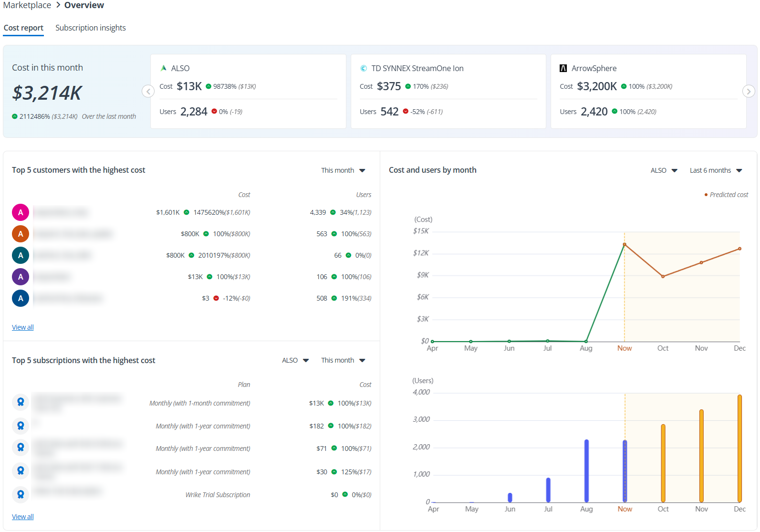Click the Marketplace breadcrumb link

pyautogui.click(x=27, y=5)
